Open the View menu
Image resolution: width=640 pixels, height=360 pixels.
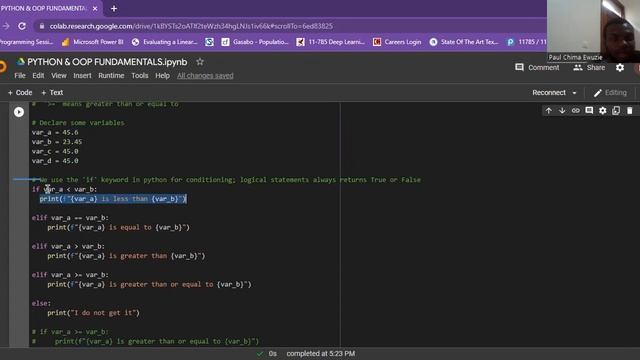(59, 76)
